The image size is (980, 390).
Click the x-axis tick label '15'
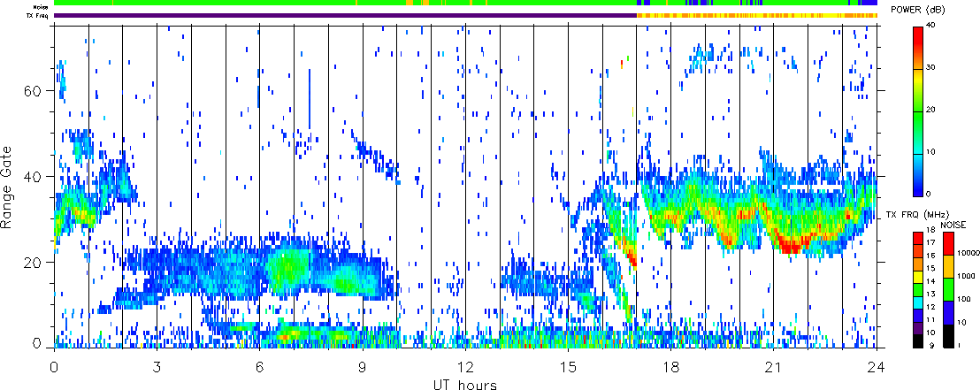tap(568, 367)
